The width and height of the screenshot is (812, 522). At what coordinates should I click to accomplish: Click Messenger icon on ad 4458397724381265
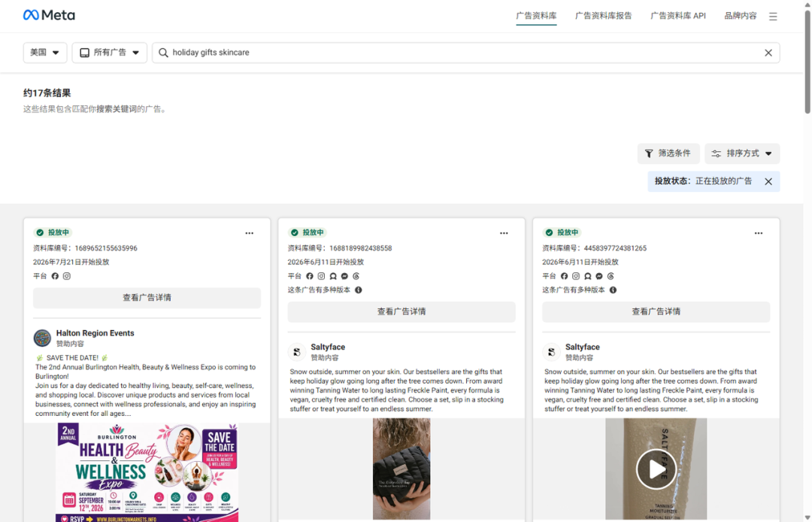point(599,276)
